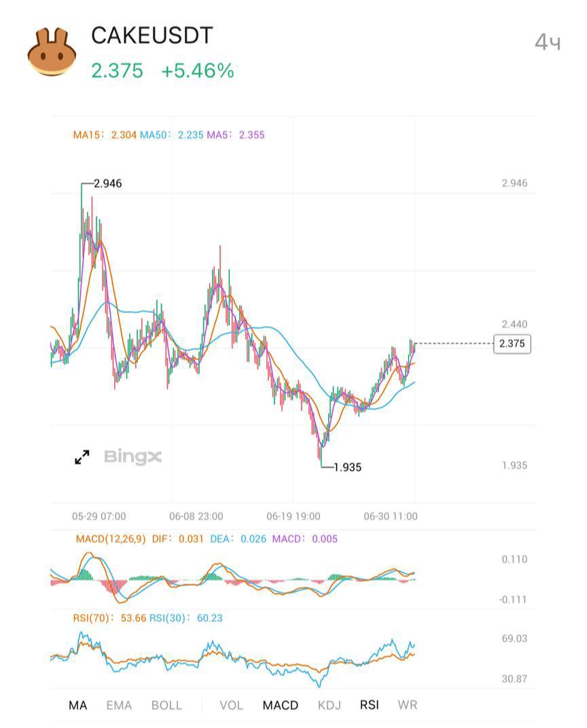587x728 pixels.
Task: Open RSI(70) RSI(30) legend label
Action: pos(147,619)
